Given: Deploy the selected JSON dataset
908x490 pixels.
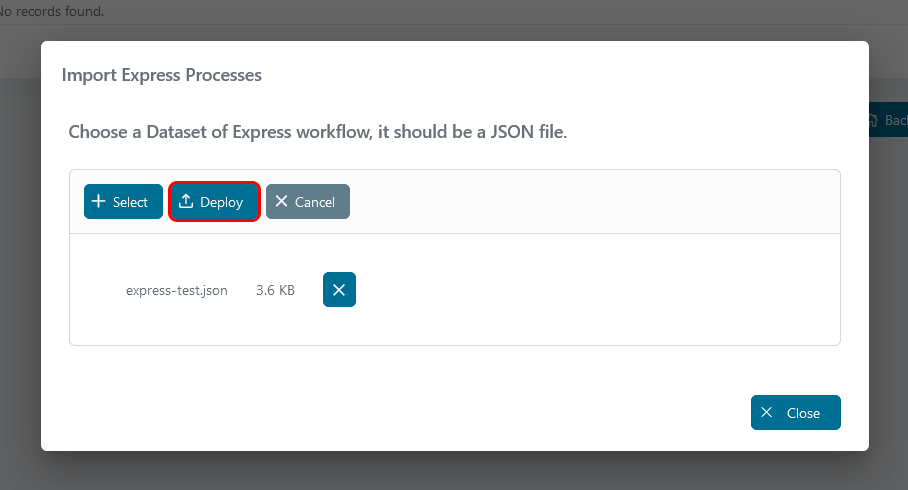Looking at the screenshot, I should 215,202.
